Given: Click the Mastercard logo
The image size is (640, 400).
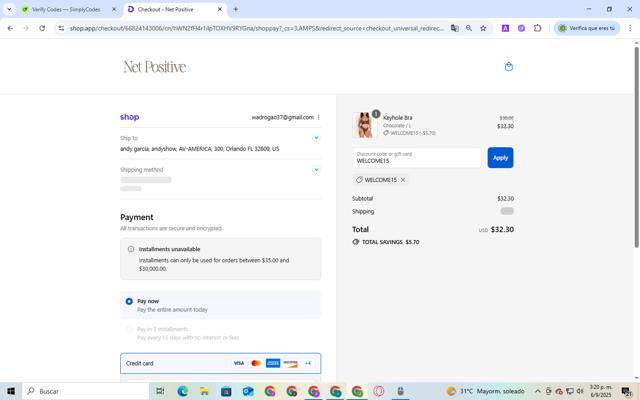Looking at the screenshot, I should point(256,363).
